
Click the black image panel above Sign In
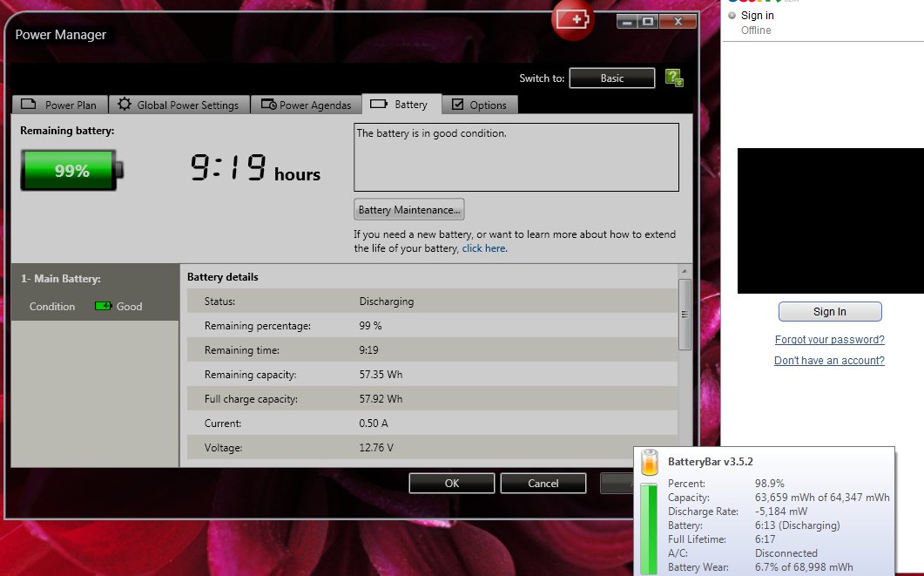(830, 220)
